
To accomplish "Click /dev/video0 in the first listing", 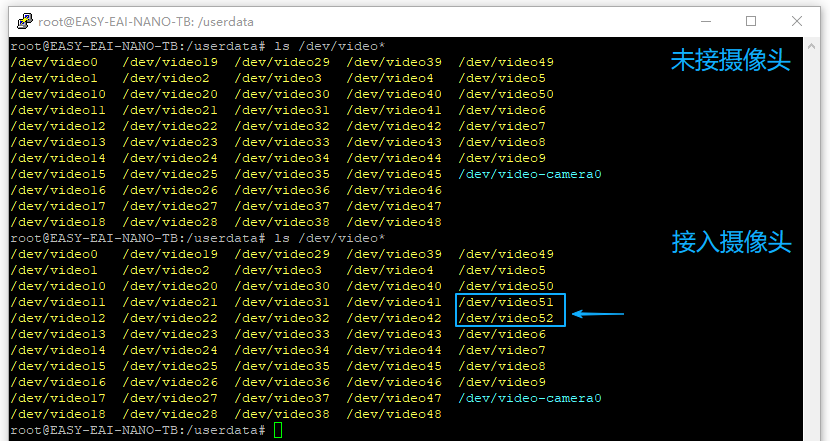I will click(54, 62).
